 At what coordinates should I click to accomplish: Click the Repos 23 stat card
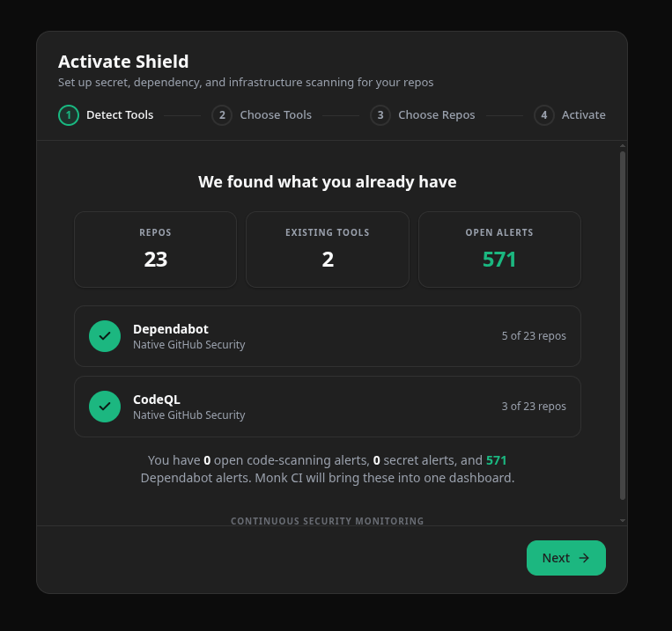[x=155, y=249]
